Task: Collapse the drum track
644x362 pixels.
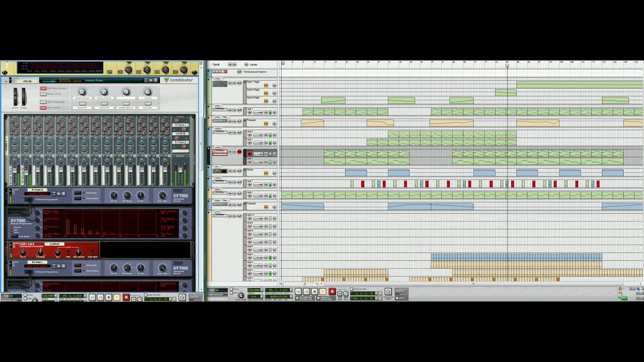Action: (x=208, y=212)
